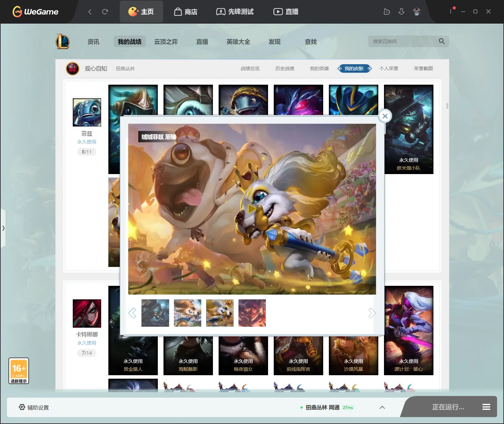Select the second fluffy Fizz skin thumbnail

[x=187, y=313]
